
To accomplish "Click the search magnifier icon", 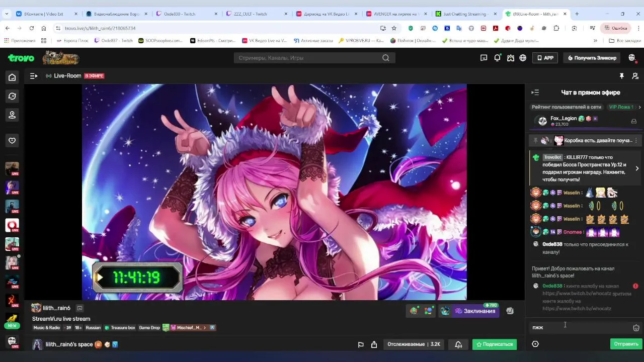I will [386, 58].
